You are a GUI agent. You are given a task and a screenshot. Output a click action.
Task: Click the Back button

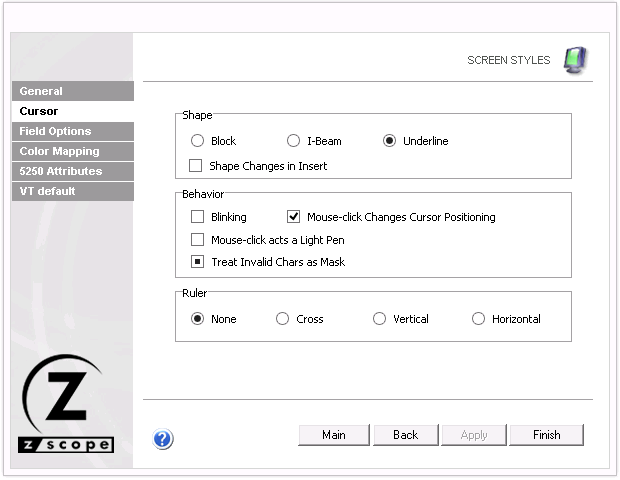[x=405, y=435]
